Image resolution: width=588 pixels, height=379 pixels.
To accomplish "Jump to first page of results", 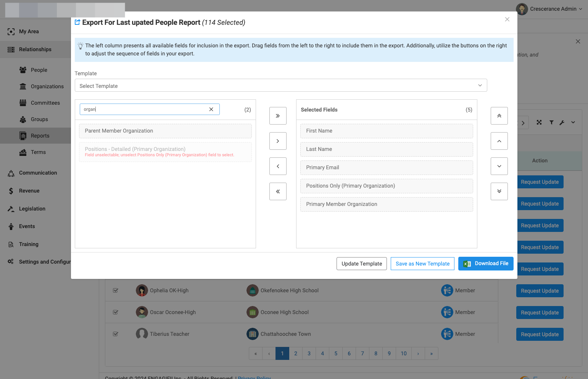I will pyautogui.click(x=256, y=353).
